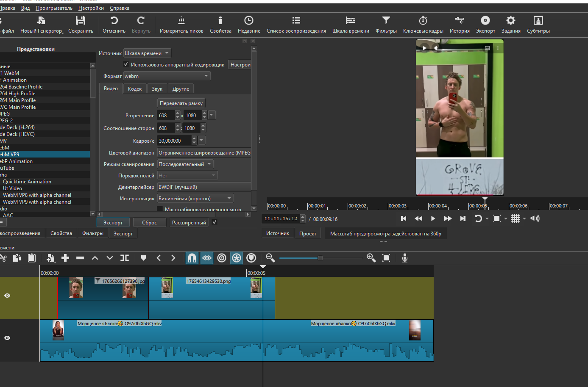Click the record audio microphone icon

pyautogui.click(x=405, y=258)
